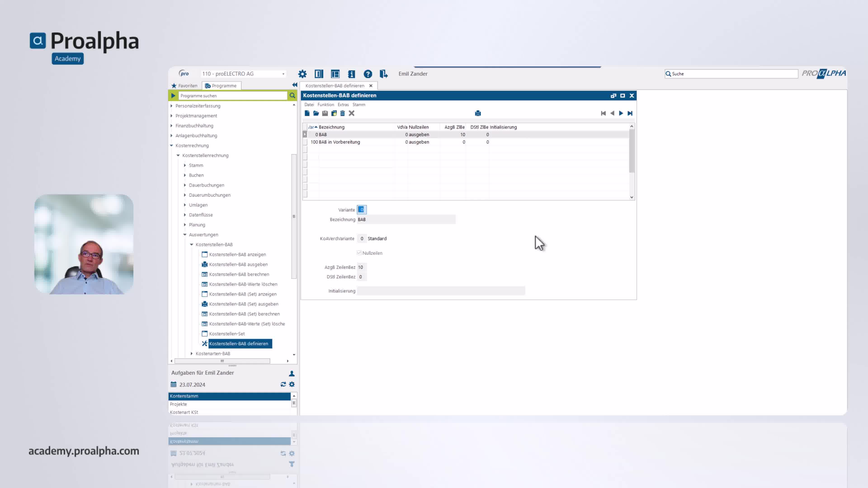Click the help question mark icon

point(368,74)
